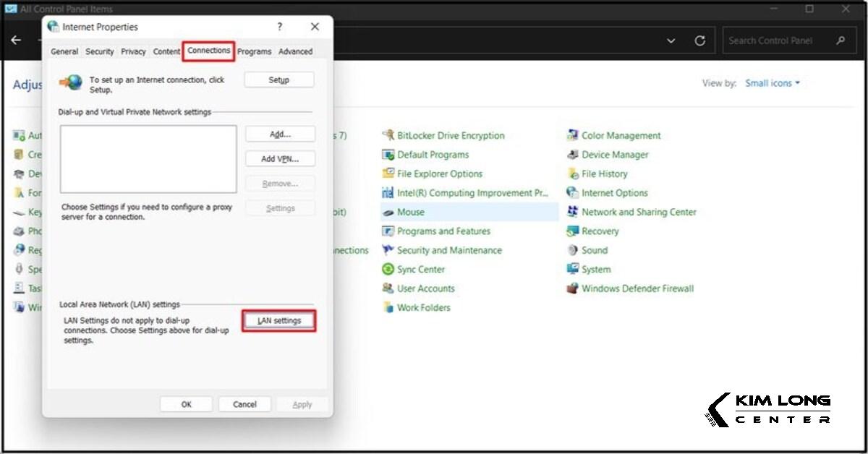Screen dimensions: 868x454
Task: Click the Setup button
Action: tap(279, 80)
